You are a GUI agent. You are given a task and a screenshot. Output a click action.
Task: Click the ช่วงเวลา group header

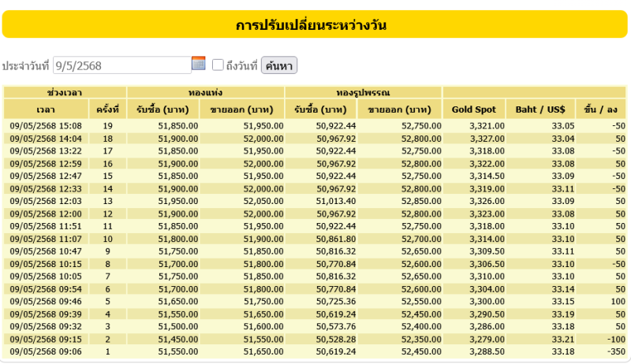(x=65, y=92)
